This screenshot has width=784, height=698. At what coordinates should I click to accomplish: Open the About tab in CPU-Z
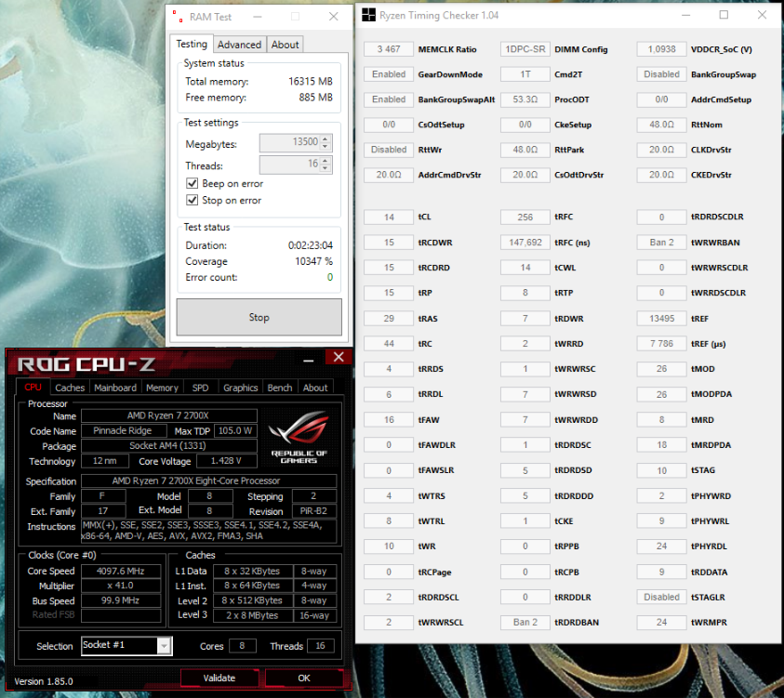coord(315,388)
